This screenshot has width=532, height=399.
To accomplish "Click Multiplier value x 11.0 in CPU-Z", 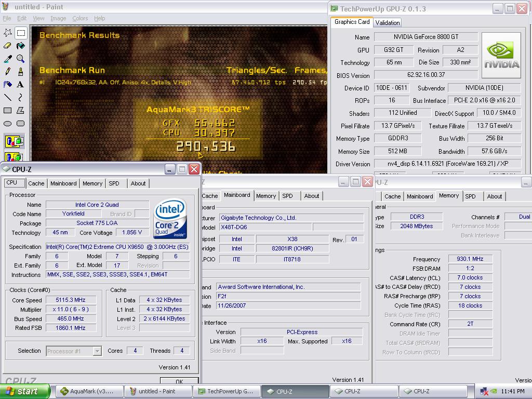I will pos(71,310).
